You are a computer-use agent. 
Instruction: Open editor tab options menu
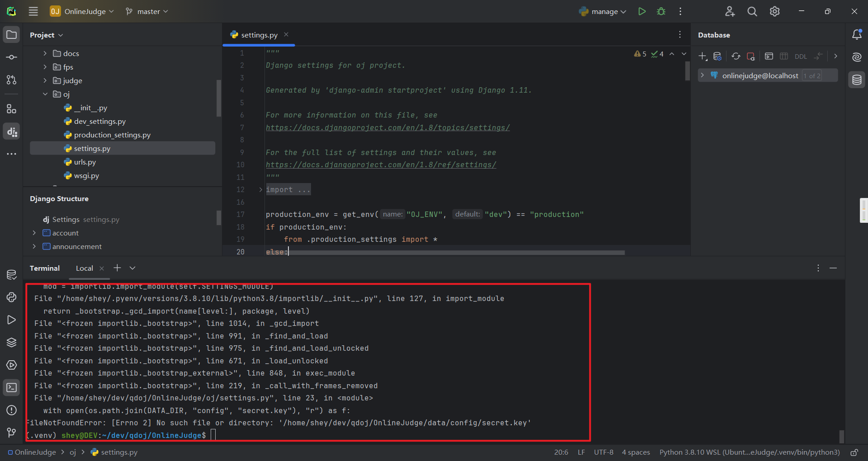(x=680, y=35)
